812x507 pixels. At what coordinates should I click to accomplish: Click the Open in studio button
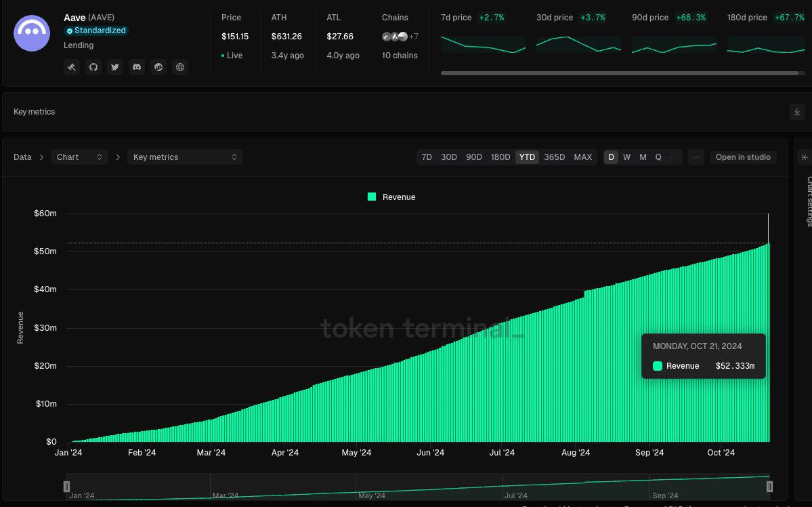[743, 157]
